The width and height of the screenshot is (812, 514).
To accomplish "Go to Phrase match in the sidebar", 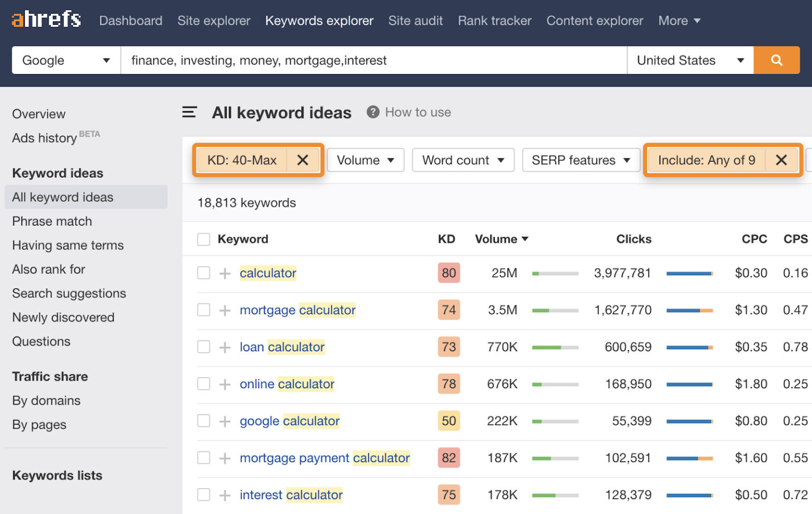I will [x=51, y=221].
